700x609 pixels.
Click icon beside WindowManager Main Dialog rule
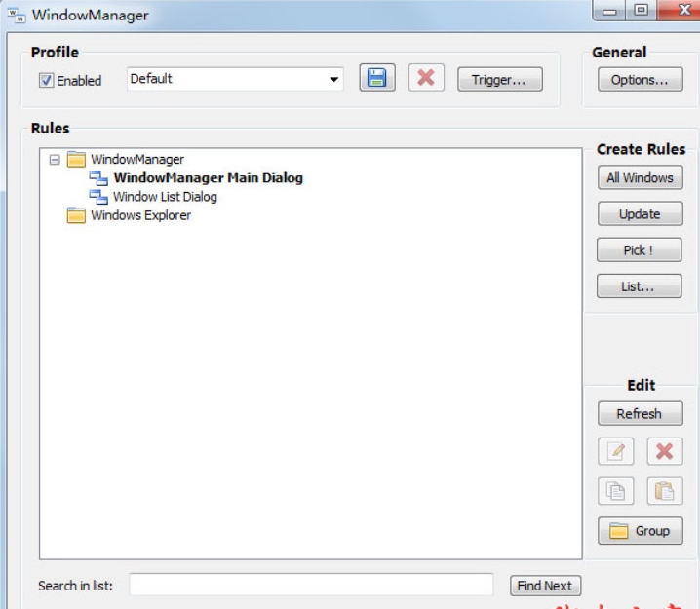click(x=98, y=178)
